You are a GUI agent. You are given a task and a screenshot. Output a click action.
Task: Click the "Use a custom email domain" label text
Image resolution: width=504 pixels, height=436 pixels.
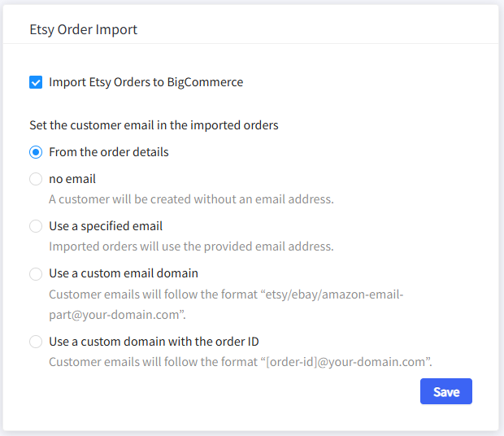(124, 273)
